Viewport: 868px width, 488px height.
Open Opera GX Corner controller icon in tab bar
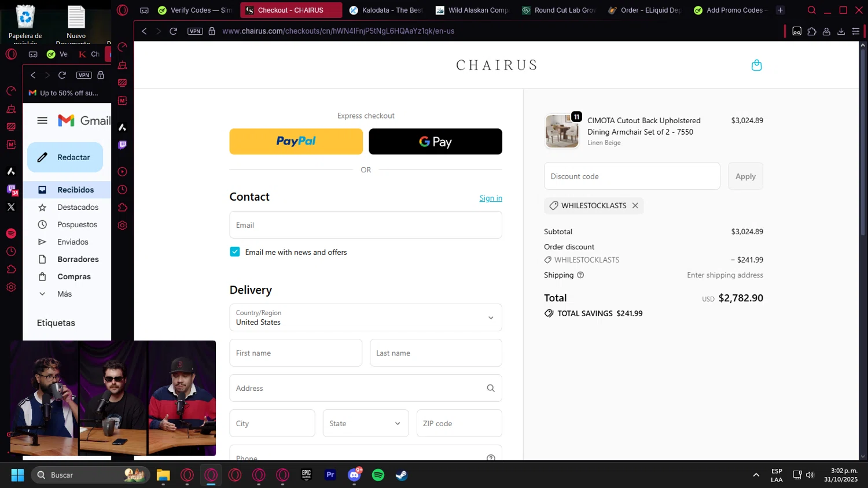(x=144, y=10)
